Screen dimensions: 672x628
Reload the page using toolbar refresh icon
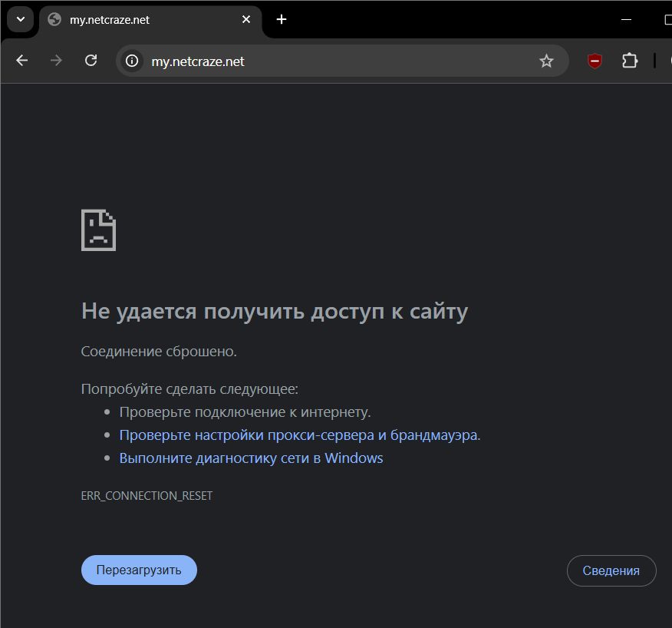tap(91, 61)
